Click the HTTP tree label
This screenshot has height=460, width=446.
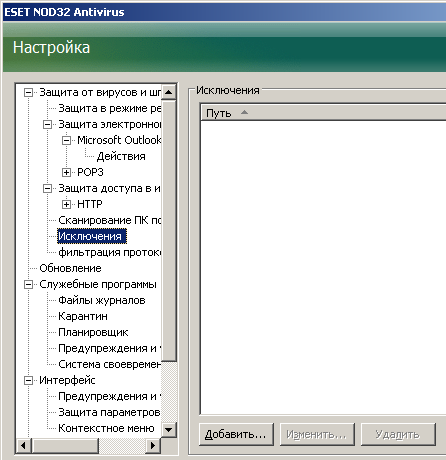click(90, 204)
